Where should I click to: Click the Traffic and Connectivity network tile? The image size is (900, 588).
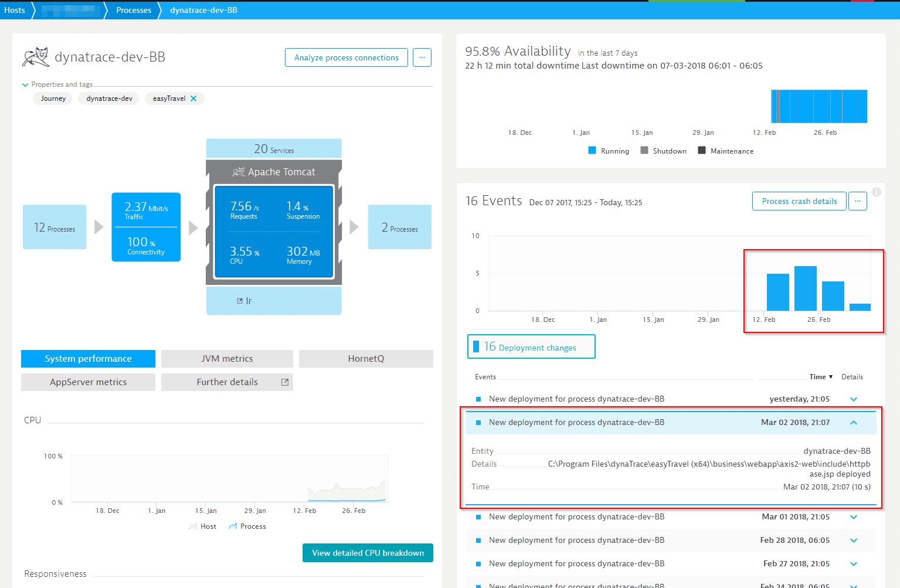146,227
